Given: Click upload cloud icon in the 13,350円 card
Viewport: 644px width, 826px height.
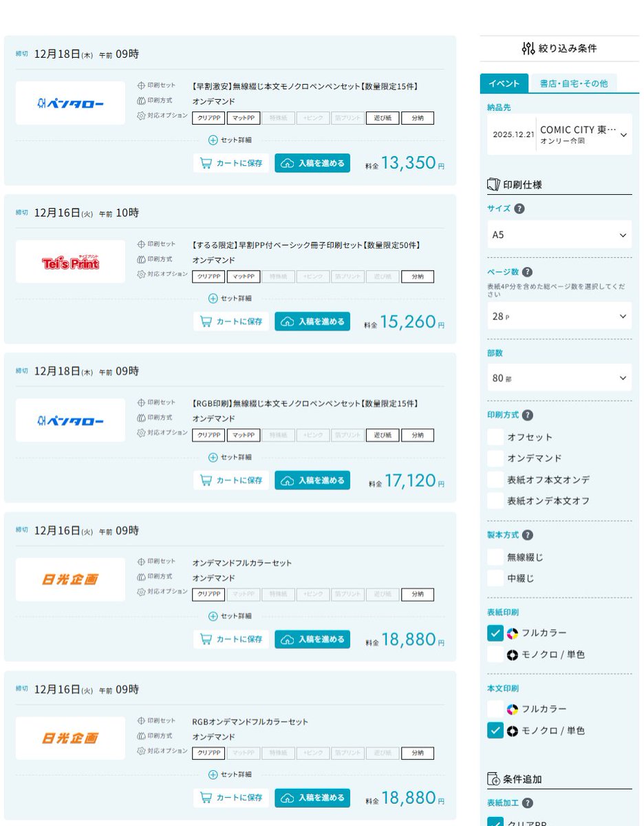Looking at the screenshot, I should (288, 163).
